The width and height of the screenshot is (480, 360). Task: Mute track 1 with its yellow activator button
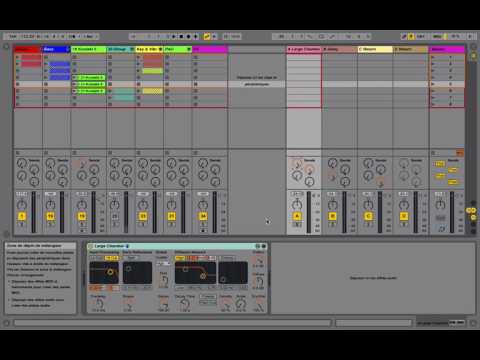point(22,216)
